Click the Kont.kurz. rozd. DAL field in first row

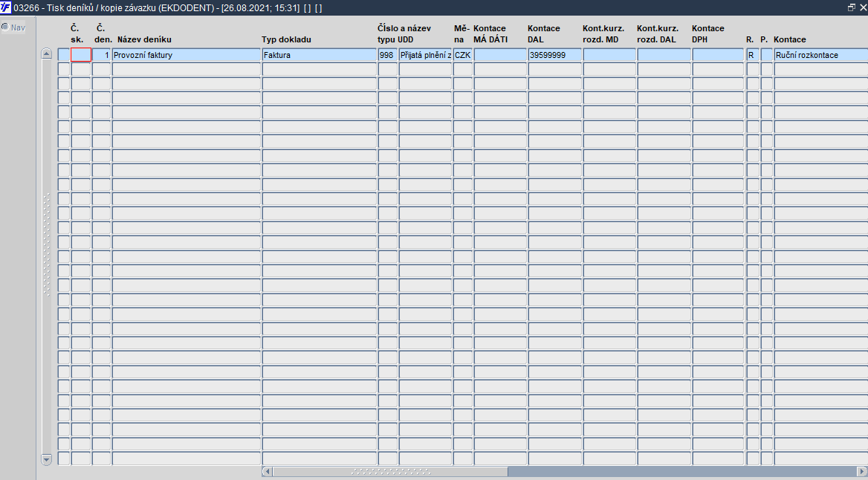[664, 55]
